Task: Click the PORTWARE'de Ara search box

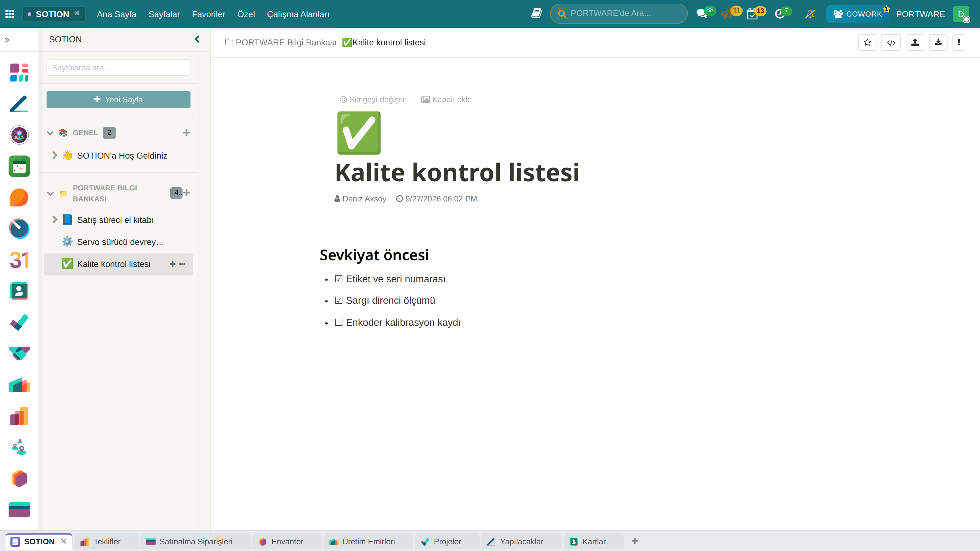Action: [619, 14]
